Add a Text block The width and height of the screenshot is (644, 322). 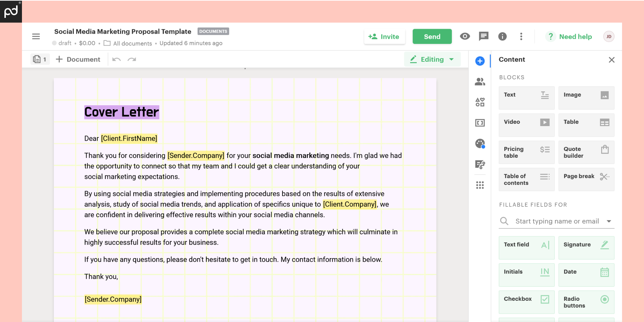click(527, 98)
